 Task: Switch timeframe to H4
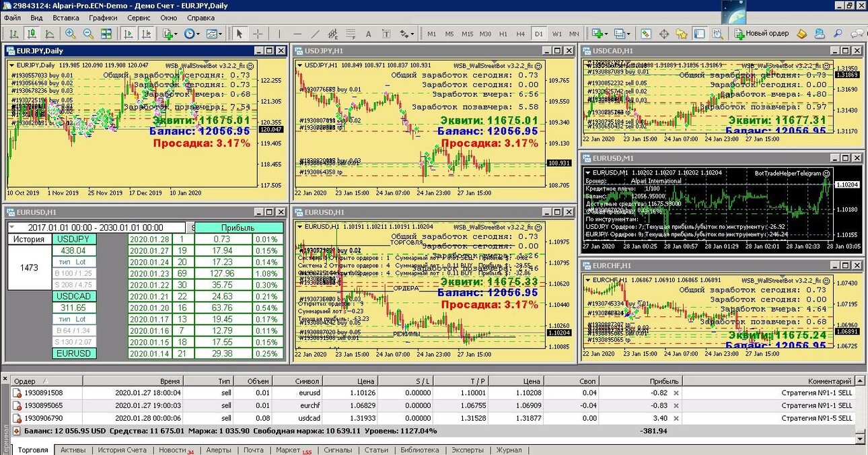pos(521,34)
